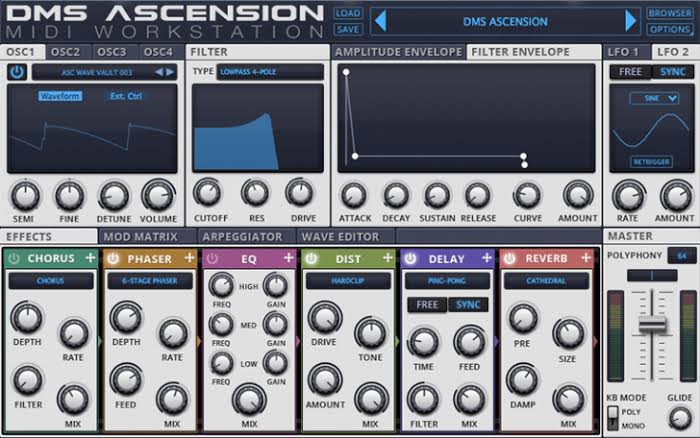Toggle Chorus effect power
The width and height of the screenshot is (700, 438).
[x=14, y=259]
